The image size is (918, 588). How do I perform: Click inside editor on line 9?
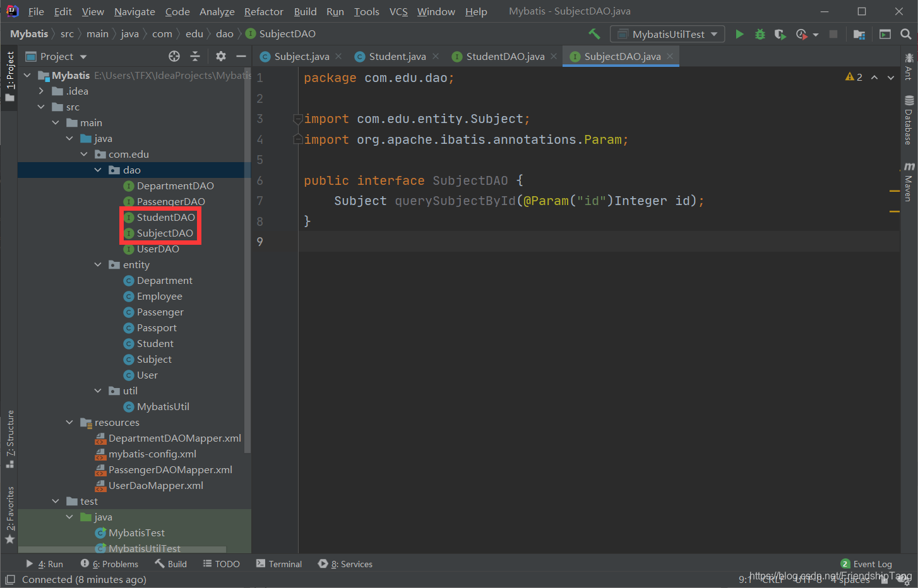(599, 242)
